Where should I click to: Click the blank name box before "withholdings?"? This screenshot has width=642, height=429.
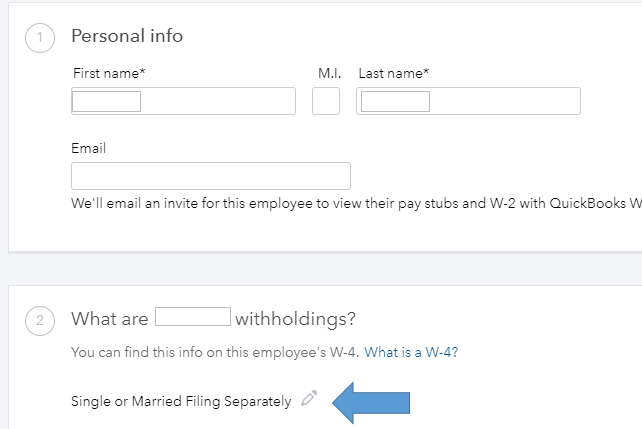(193, 319)
